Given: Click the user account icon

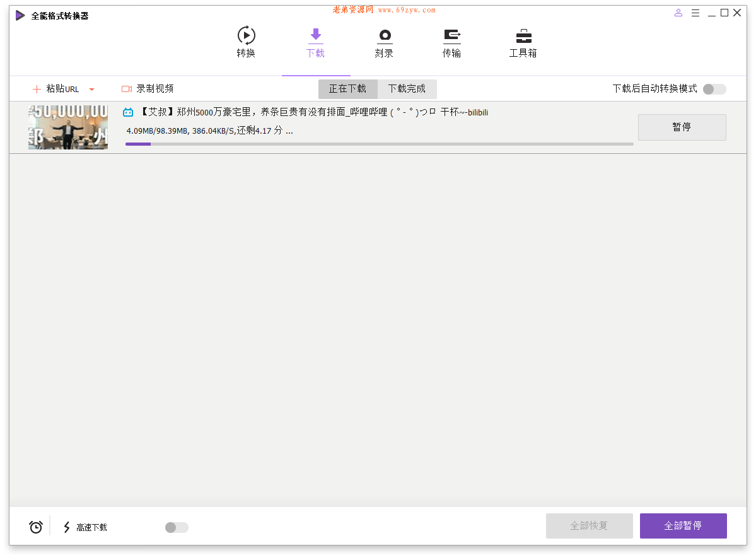Looking at the screenshot, I should 678,13.
